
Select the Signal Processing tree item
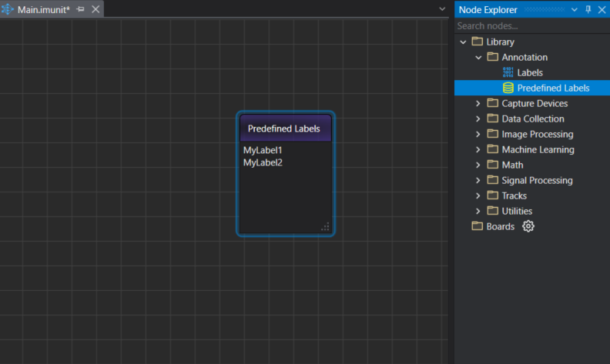(537, 180)
